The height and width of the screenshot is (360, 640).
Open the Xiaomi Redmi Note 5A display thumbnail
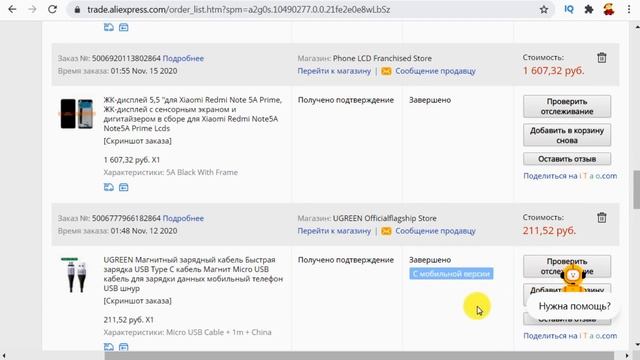tap(77, 114)
